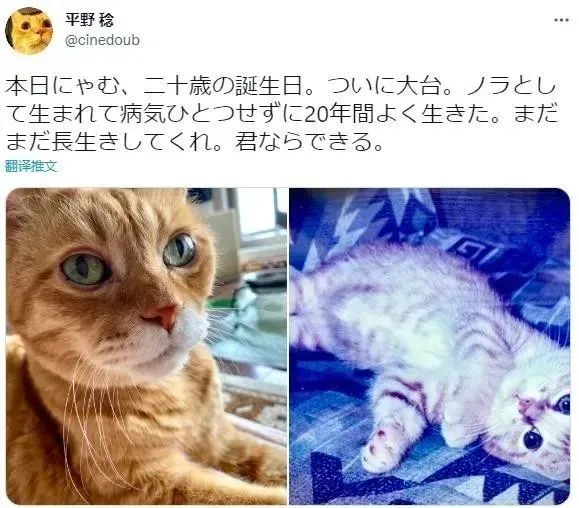Click the 翻译推文 translate link
The image size is (579, 508).
(31, 166)
